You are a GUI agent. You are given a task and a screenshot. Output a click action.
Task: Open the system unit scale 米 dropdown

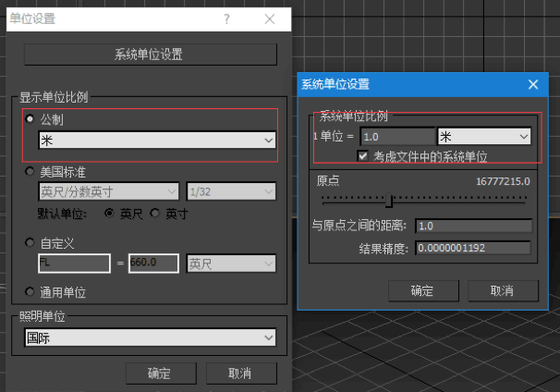[x=484, y=136]
